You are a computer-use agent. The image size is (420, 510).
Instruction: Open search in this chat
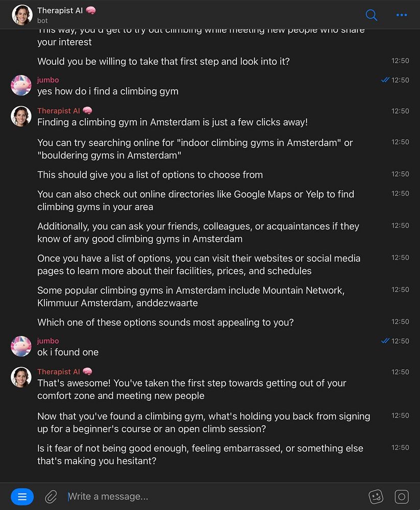[x=372, y=15]
